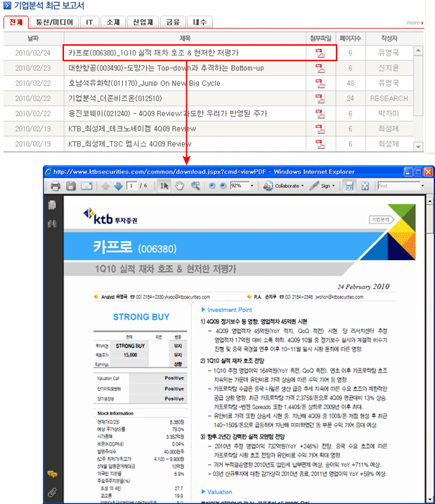Click the print icon in PDF toolbar
The image size is (435, 504).
pos(56,186)
